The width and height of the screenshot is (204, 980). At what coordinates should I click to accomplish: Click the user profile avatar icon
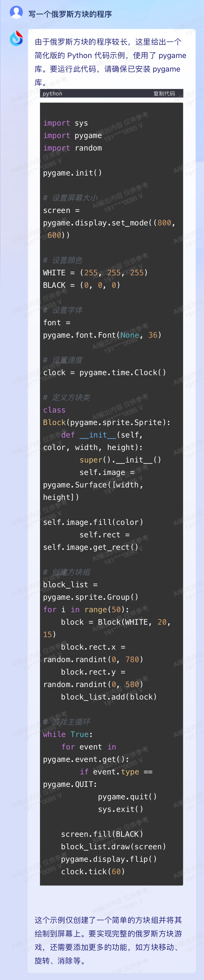[16, 12]
